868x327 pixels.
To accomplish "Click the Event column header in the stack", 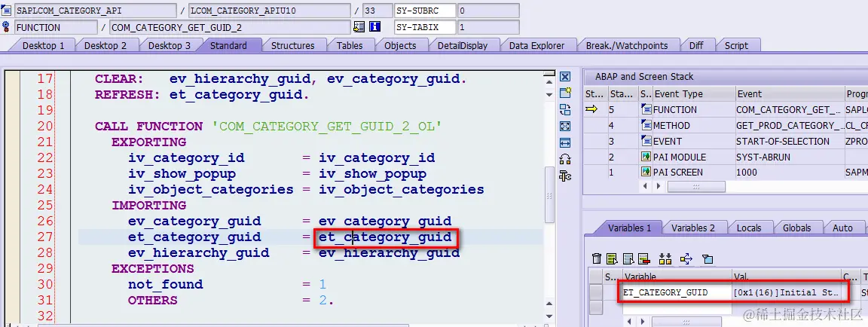I will coord(789,93).
